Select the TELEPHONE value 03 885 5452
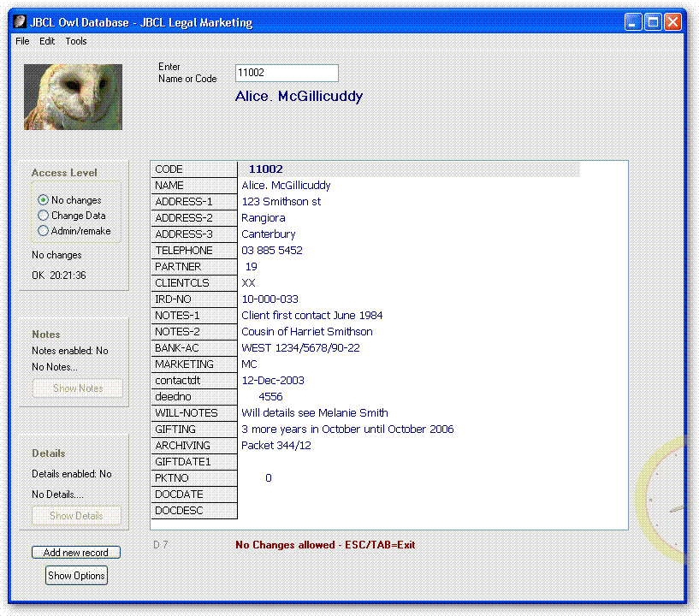699x616 pixels. pos(272,251)
